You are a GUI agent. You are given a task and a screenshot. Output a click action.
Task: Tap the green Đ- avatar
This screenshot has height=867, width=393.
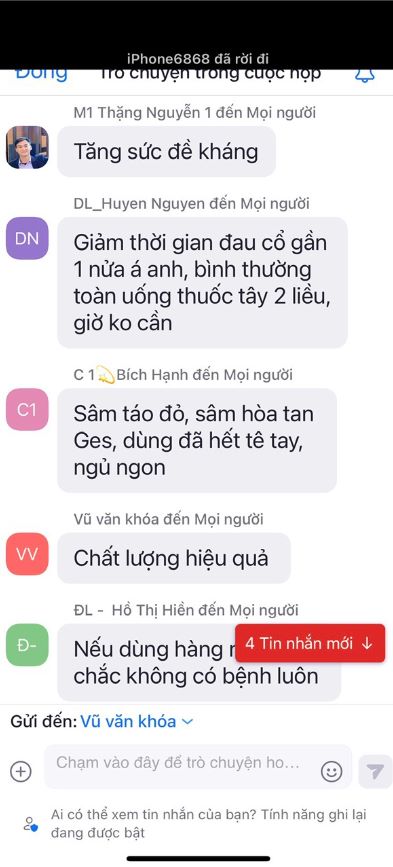(x=27, y=645)
